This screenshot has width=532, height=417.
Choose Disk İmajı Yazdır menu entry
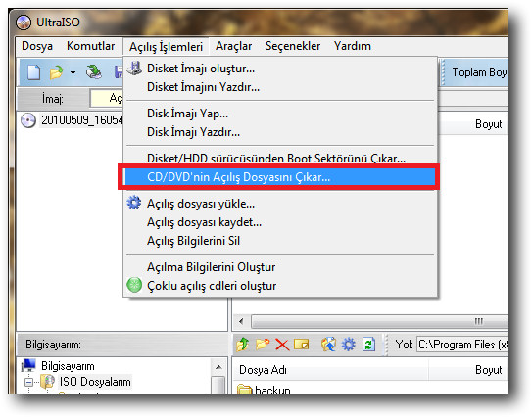[280, 132]
